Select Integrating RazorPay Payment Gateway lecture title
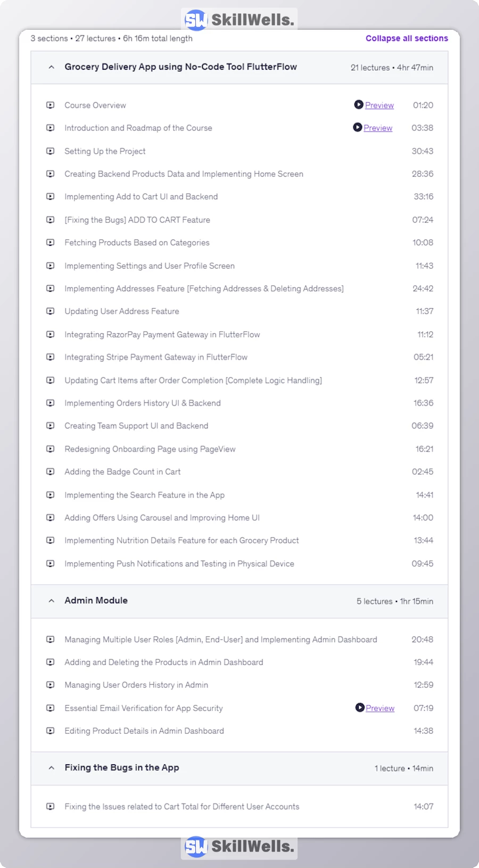Screen dimensions: 479x868 coord(162,335)
